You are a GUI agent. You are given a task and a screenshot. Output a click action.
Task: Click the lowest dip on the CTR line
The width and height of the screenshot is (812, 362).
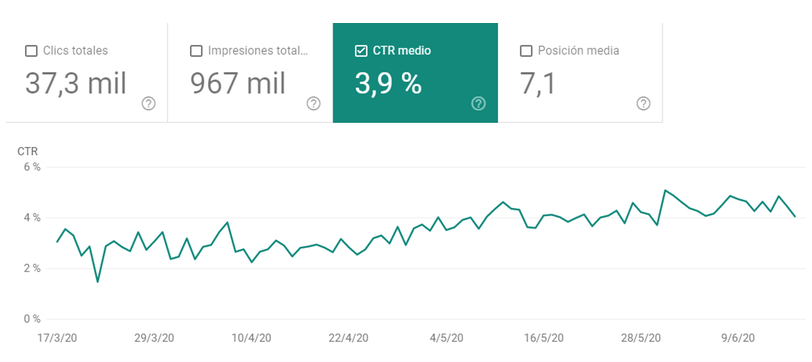pyautogui.click(x=97, y=282)
